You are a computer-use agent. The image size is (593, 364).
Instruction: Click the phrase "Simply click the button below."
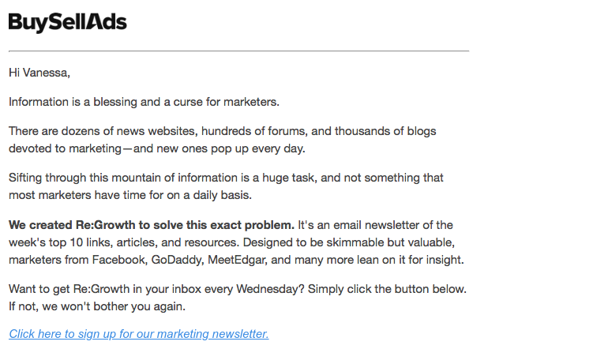click(x=387, y=289)
